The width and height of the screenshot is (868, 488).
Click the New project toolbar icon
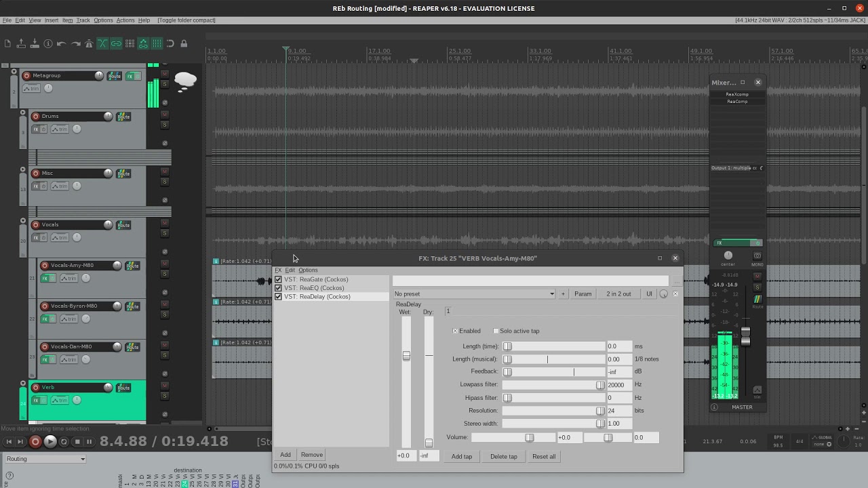(7, 44)
